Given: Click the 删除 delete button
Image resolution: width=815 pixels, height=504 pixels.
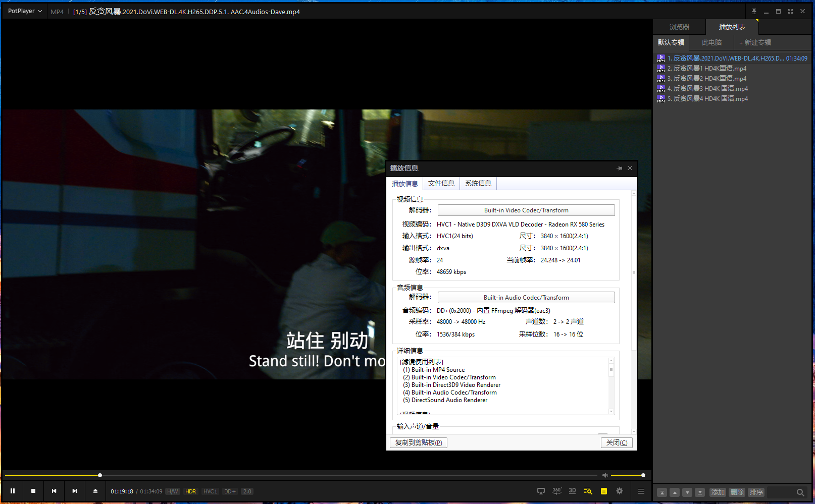Looking at the screenshot, I should pos(737,492).
